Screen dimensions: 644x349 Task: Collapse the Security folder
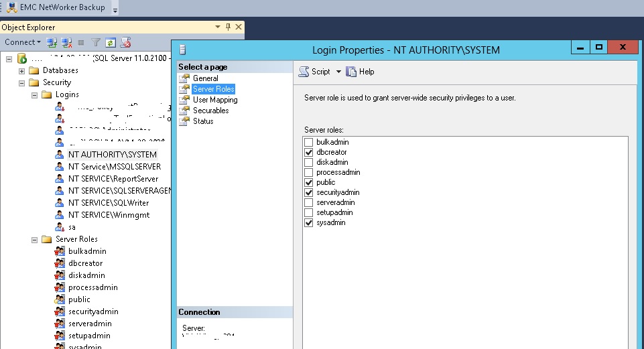[x=21, y=83]
